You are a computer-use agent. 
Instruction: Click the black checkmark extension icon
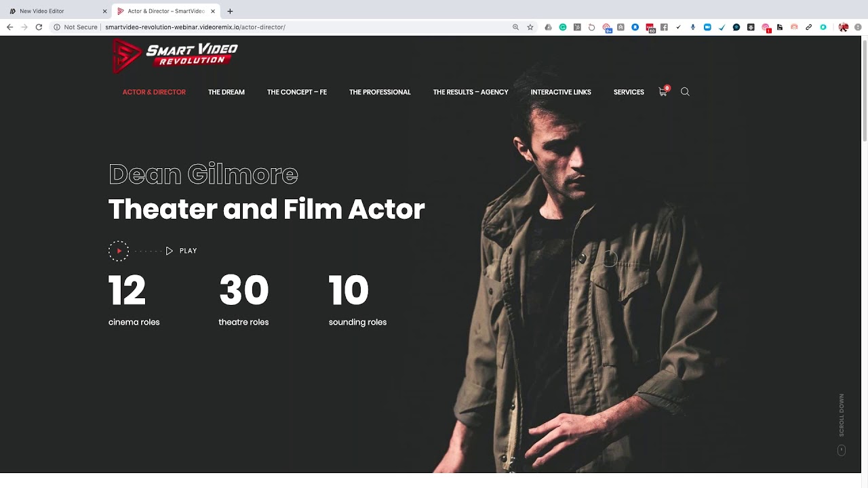(x=678, y=27)
